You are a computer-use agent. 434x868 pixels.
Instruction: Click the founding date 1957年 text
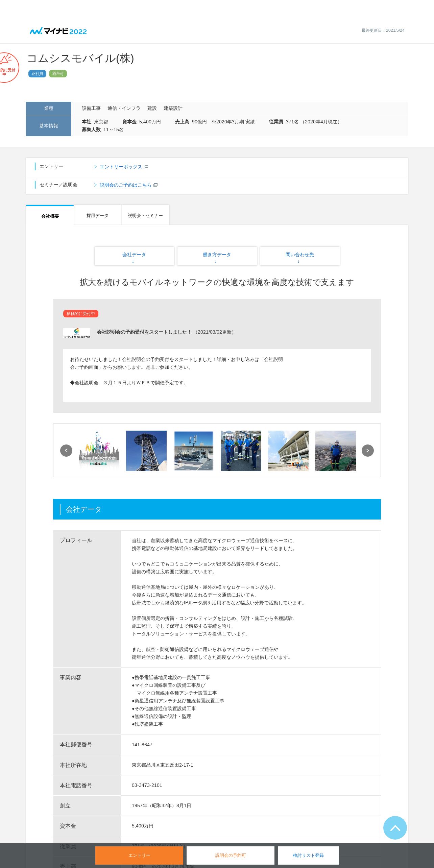click(x=162, y=805)
